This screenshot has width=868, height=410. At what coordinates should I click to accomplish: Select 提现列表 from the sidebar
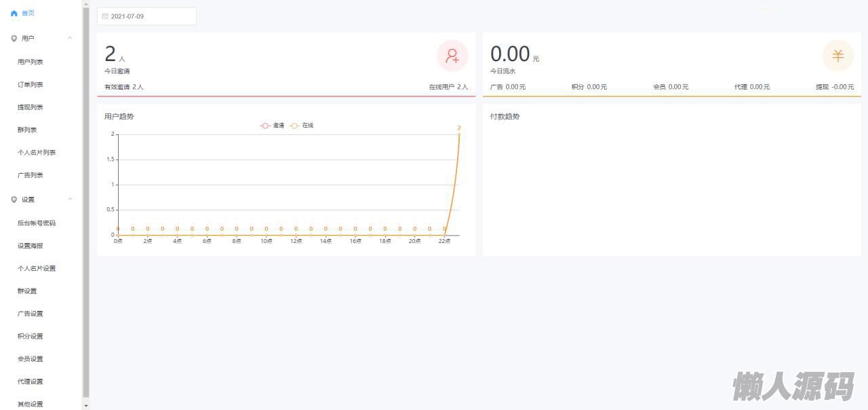coord(31,107)
